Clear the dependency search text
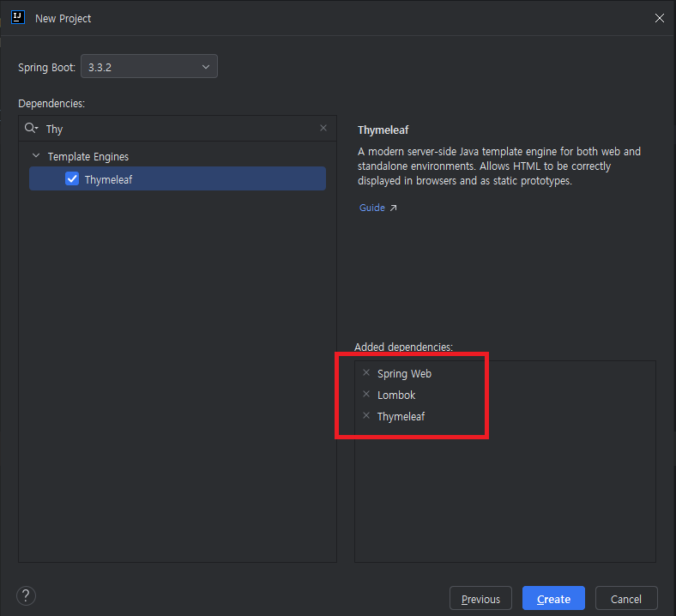 [323, 128]
